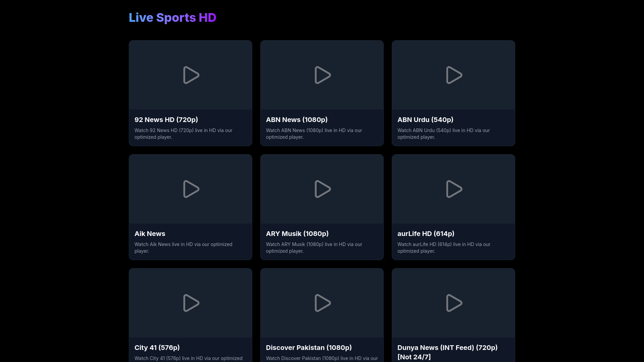The height and width of the screenshot is (362, 644).
Task: Open the Discover Pakistan (1080p) title
Action: pos(309,348)
